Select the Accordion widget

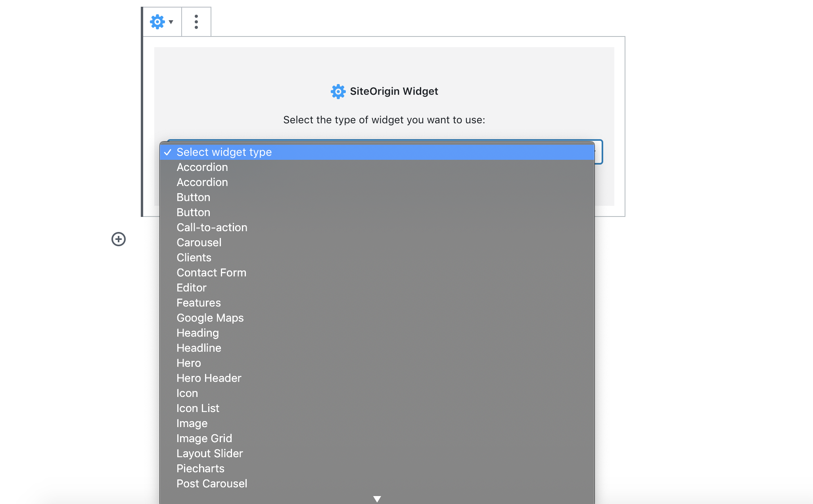tap(202, 167)
